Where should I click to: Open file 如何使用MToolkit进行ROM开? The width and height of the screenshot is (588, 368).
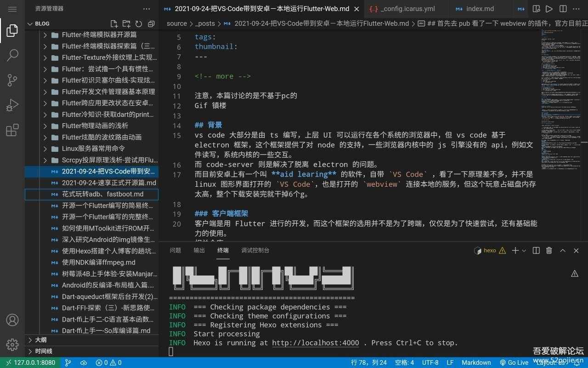[x=92, y=228]
